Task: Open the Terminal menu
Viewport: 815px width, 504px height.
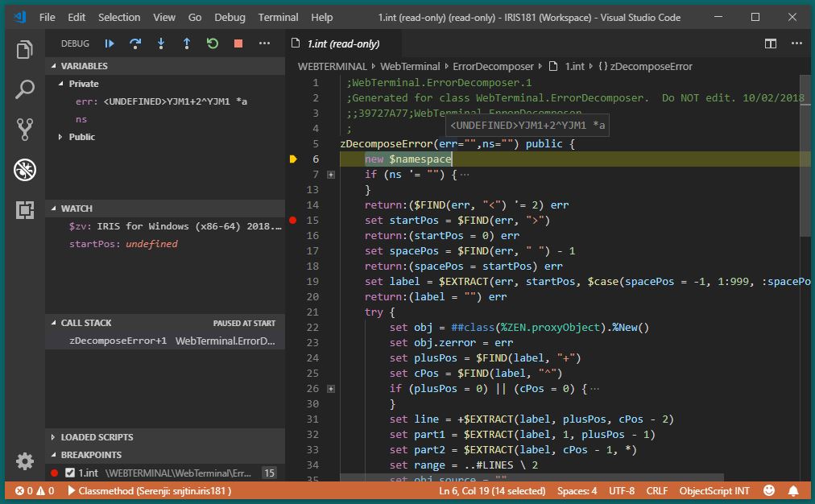Action: coord(278,17)
